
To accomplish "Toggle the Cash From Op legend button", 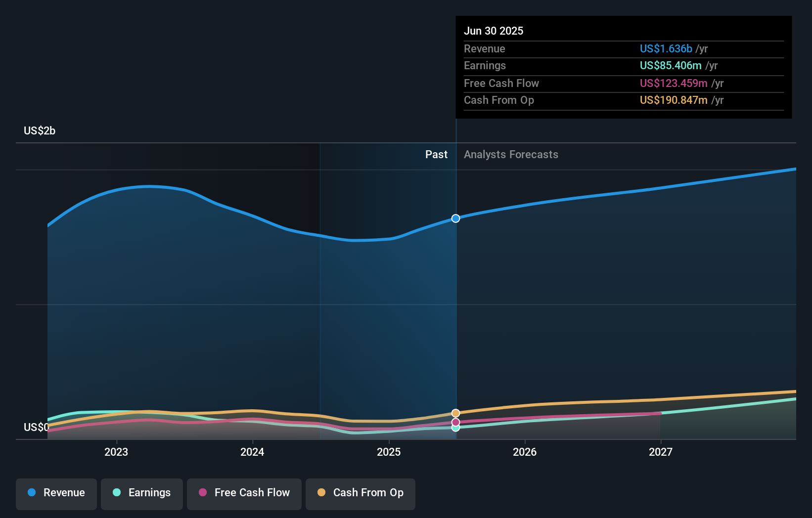I will (x=361, y=494).
